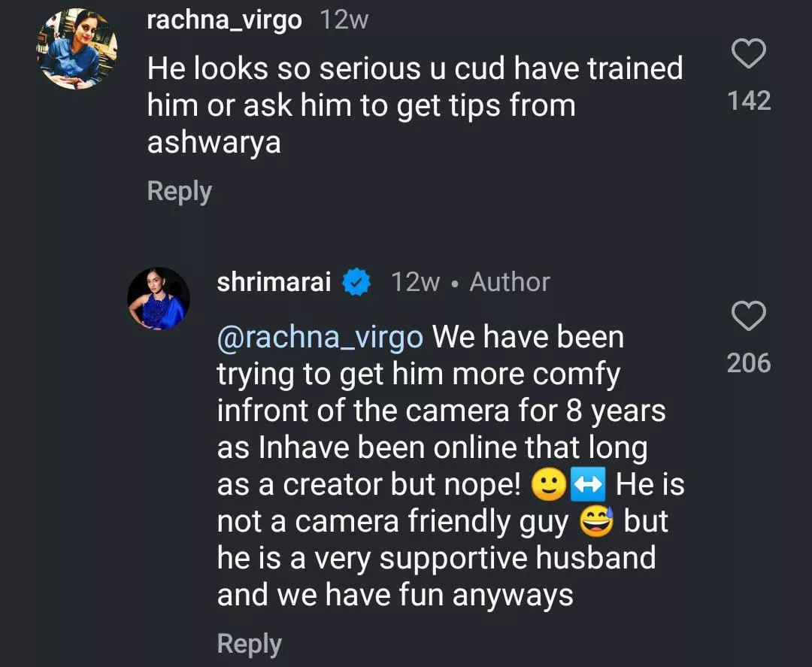This screenshot has height=667, width=812.
Task: Click the blue left-right arrow emoji
Action: tap(588, 486)
